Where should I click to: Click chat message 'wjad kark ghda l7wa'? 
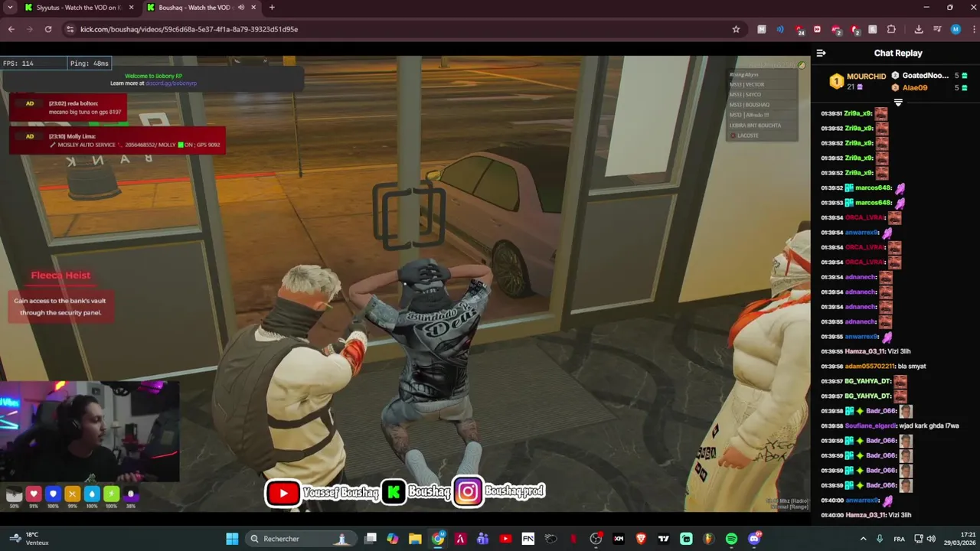(929, 426)
